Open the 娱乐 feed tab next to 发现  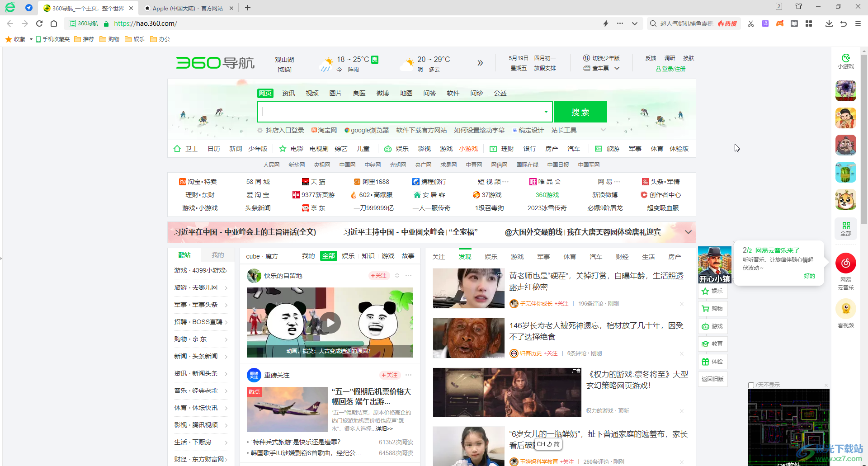491,257
